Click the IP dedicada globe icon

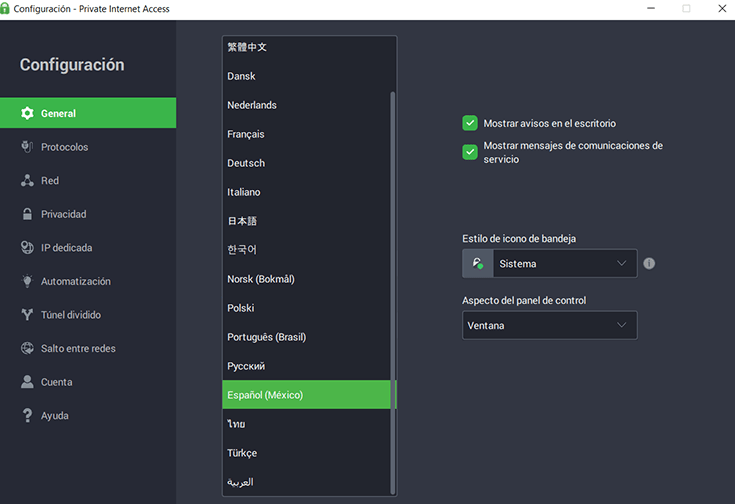[x=27, y=248]
